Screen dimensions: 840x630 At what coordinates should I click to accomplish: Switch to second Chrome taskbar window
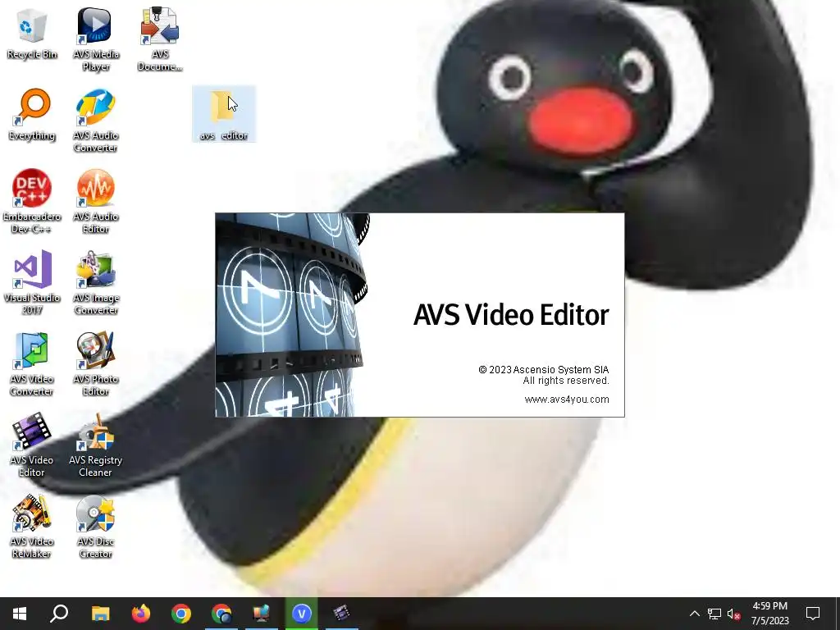[x=221, y=614]
